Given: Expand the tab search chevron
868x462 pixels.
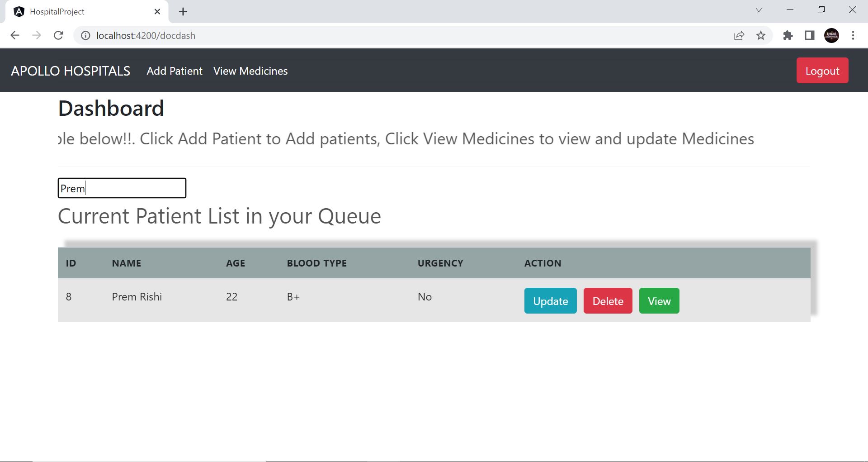Looking at the screenshot, I should 759,10.
